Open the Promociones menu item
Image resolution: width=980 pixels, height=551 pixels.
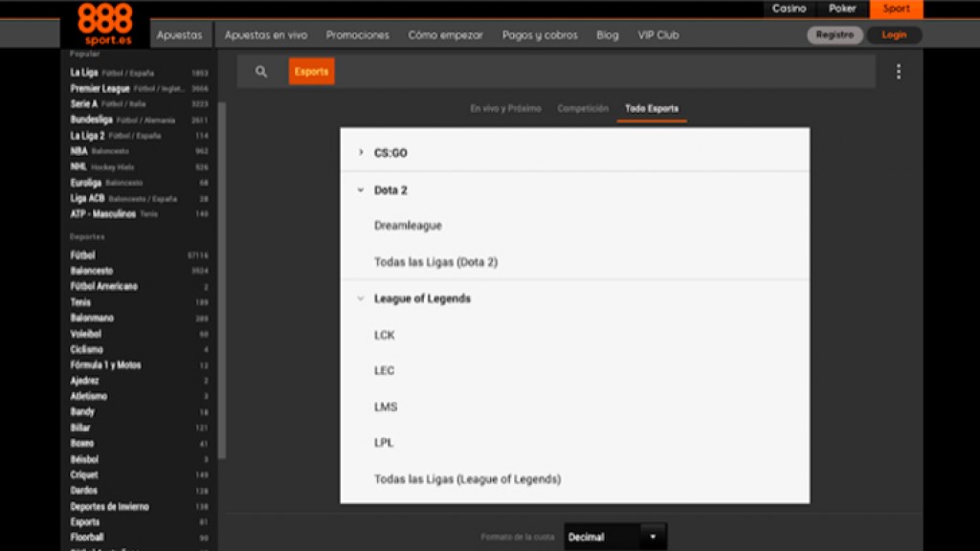tap(357, 33)
